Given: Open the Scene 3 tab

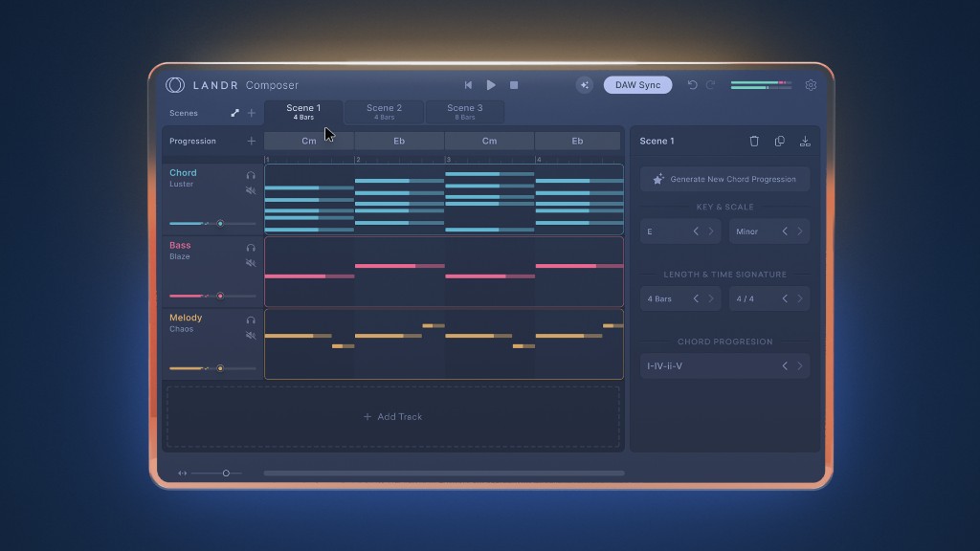Looking at the screenshot, I should [465, 112].
